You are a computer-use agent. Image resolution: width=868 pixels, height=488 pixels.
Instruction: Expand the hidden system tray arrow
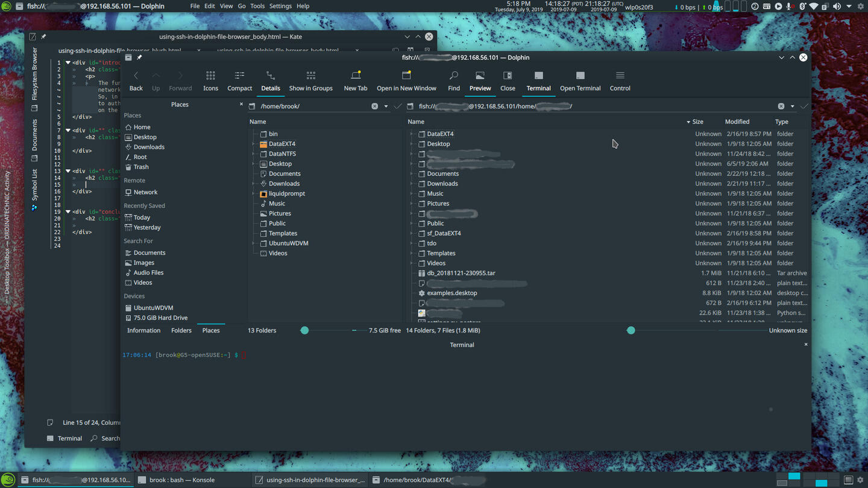(x=849, y=6)
